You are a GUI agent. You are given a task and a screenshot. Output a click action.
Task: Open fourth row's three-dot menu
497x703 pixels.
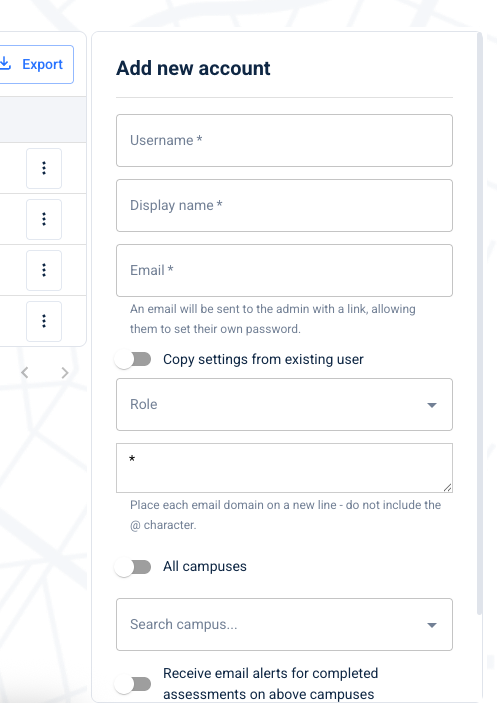[44, 321]
